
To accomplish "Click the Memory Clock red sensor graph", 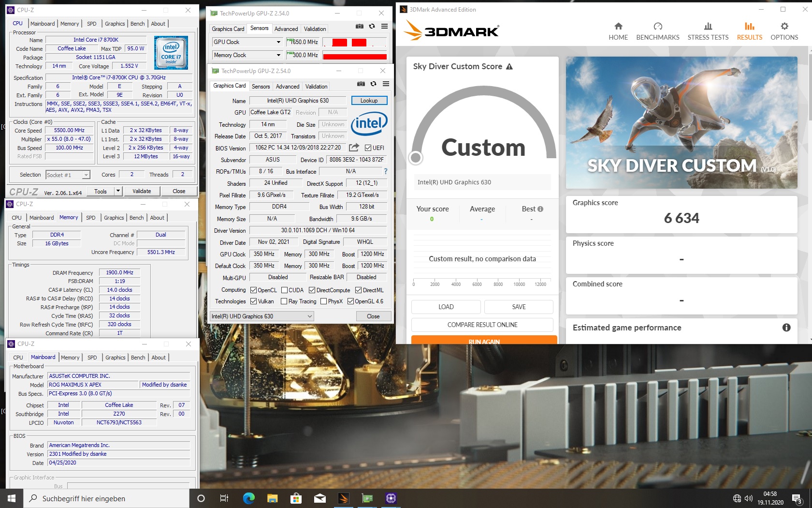I will [355, 56].
